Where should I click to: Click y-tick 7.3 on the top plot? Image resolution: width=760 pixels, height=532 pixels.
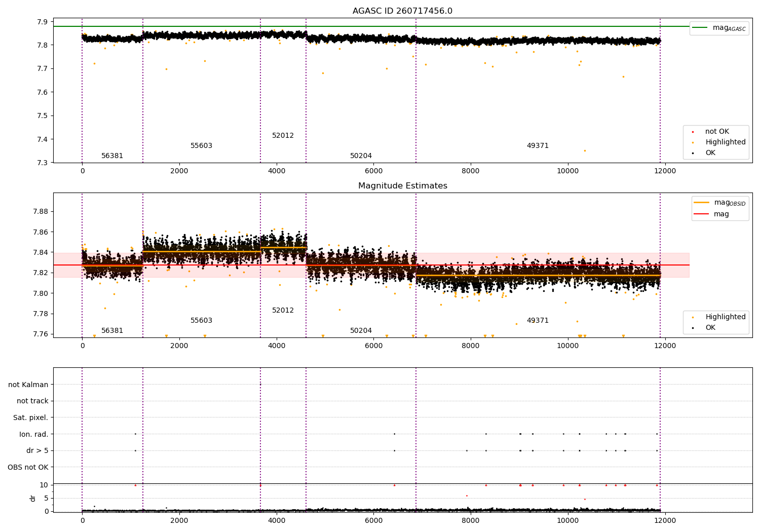click(42, 163)
